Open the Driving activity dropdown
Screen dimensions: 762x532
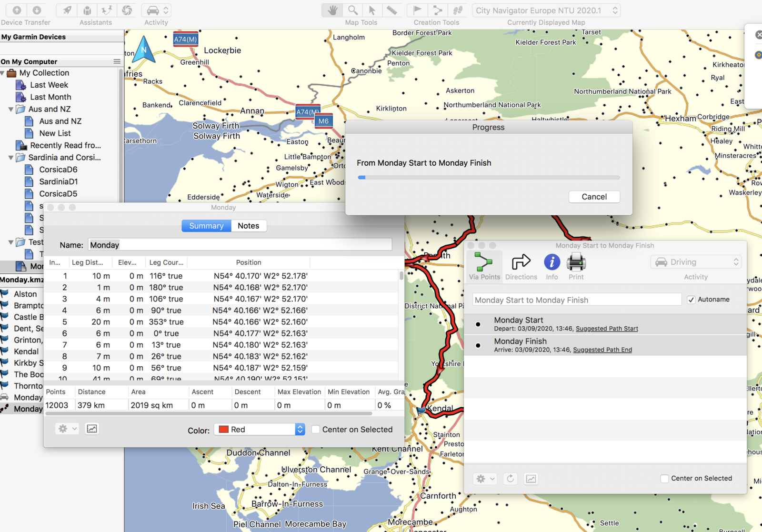(x=696, y=262)
